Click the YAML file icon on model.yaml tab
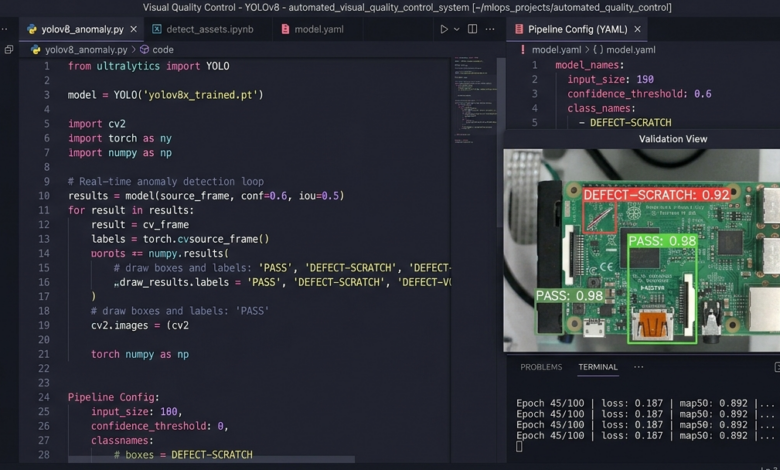780x470 pixels. (x=285, y=29)
